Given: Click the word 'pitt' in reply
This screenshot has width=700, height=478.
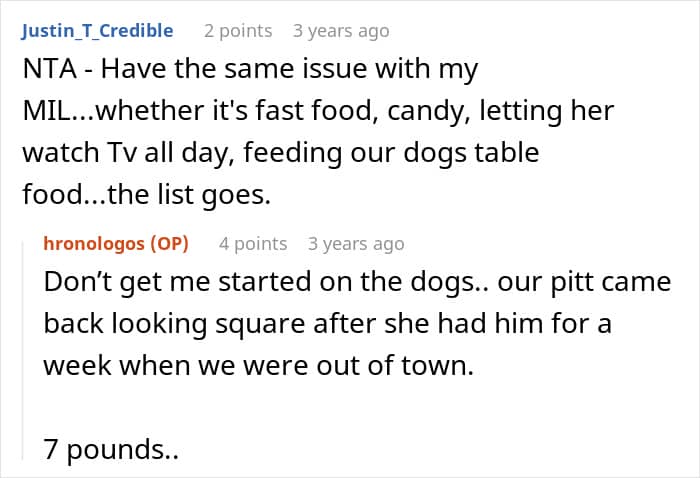Looking at the screenshot, I should click(572, 283).
